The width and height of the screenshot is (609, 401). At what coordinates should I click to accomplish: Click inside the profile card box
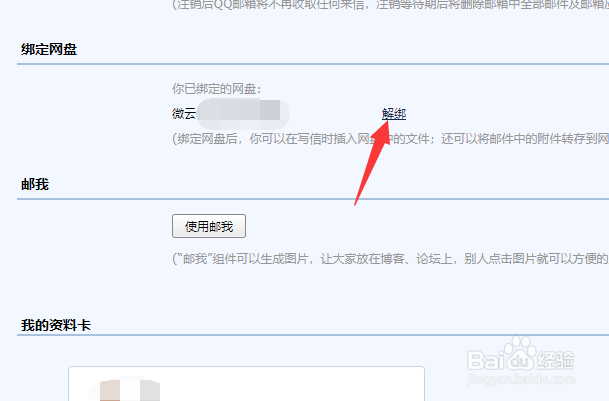pyautogui.click(x=246, y=384)
